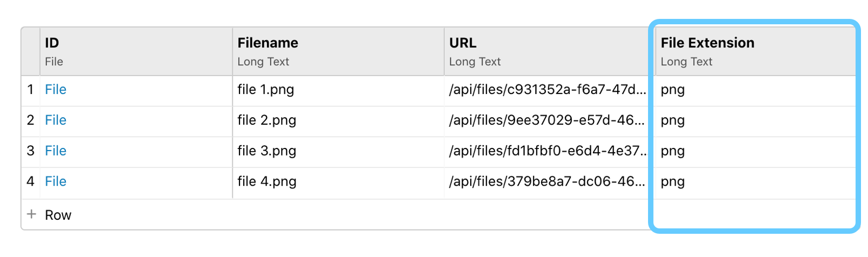
Task: Click the 'file 2.png' filename cell
Action: point(338,121)
